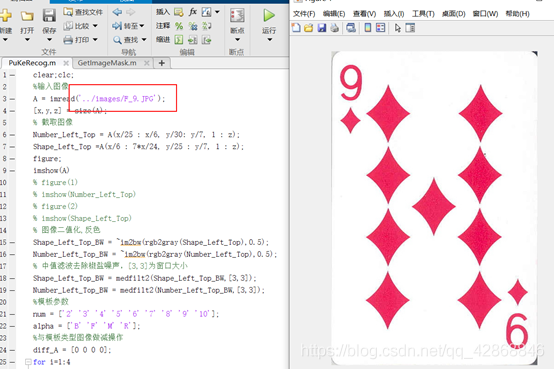554x369 pixels.
Task: Open the dropdown arrow under 新建 (New)
Action: [5, 40]
